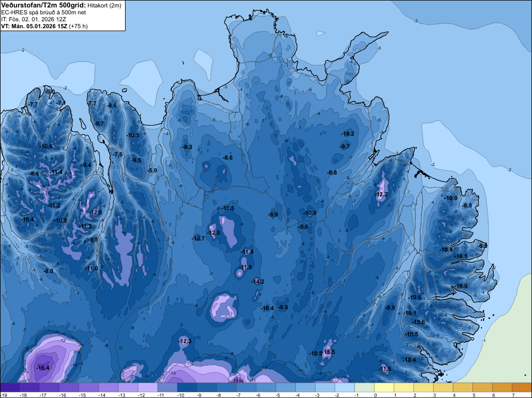This screenshot has width=532, height=398.
Task: Click the 7 label on the legend scale
Action: (x=513, y=395)
